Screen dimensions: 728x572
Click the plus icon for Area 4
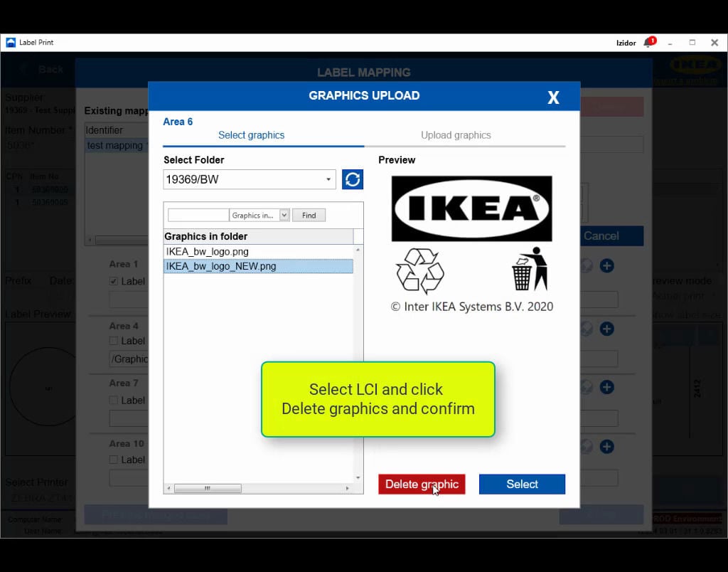606,329
